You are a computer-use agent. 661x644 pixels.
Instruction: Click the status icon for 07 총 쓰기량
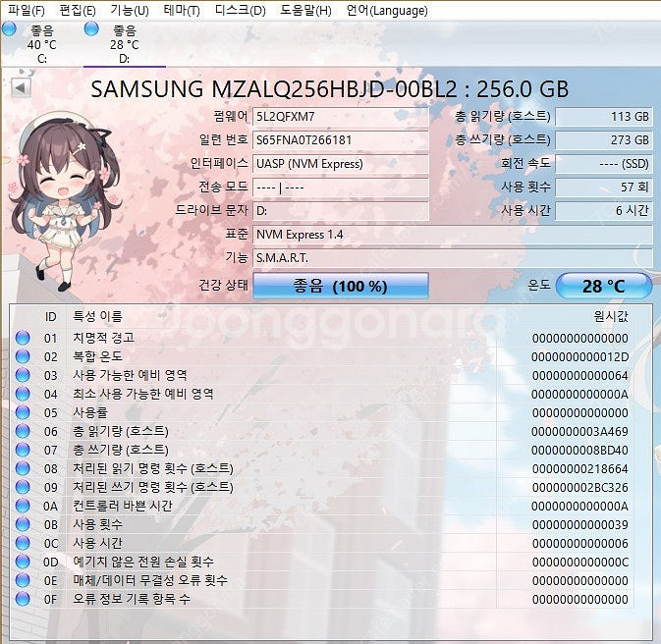click(x=23, y=450)
